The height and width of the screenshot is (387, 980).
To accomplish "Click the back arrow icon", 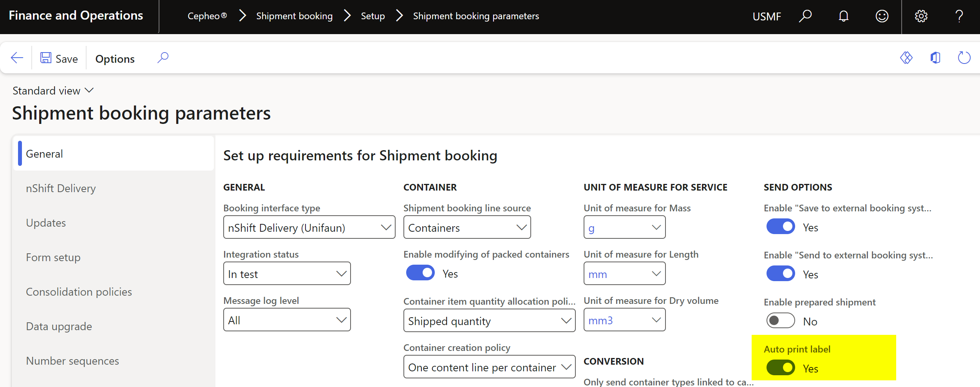I will pyautogui.click(x=17, y=58).
